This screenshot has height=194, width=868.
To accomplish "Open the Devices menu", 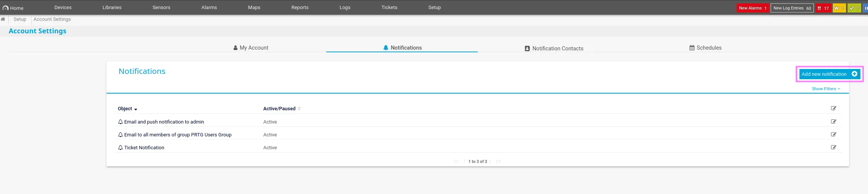I will (63, 8).
